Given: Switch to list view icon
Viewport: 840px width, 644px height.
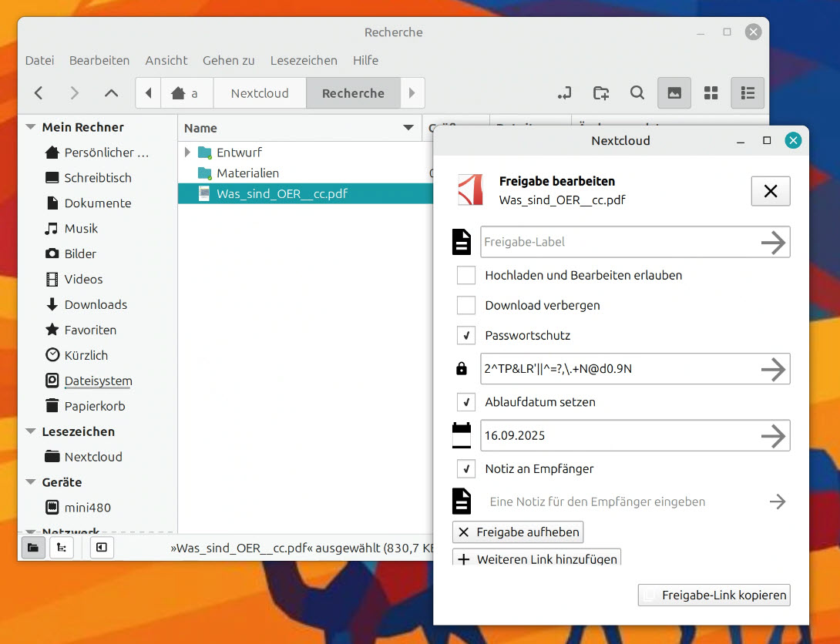Looking at the screenshot, I should click(x=747, y=93).
